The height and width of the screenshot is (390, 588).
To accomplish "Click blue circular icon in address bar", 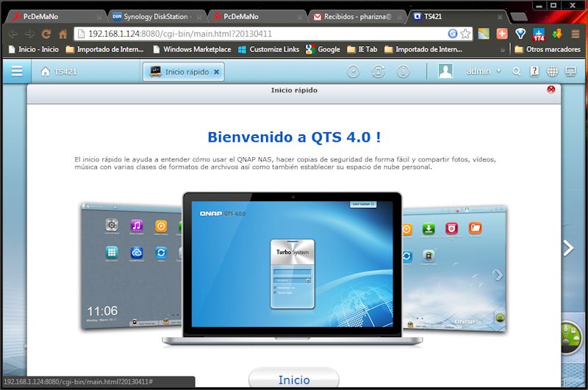I will pyautogui.click(x=453, y=34).
